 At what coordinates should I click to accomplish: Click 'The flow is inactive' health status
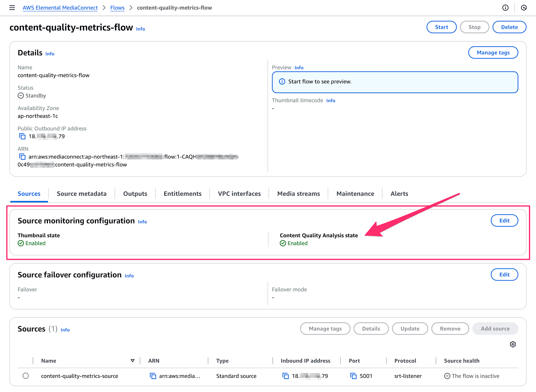pyautogui.click(x=472, y=376)
